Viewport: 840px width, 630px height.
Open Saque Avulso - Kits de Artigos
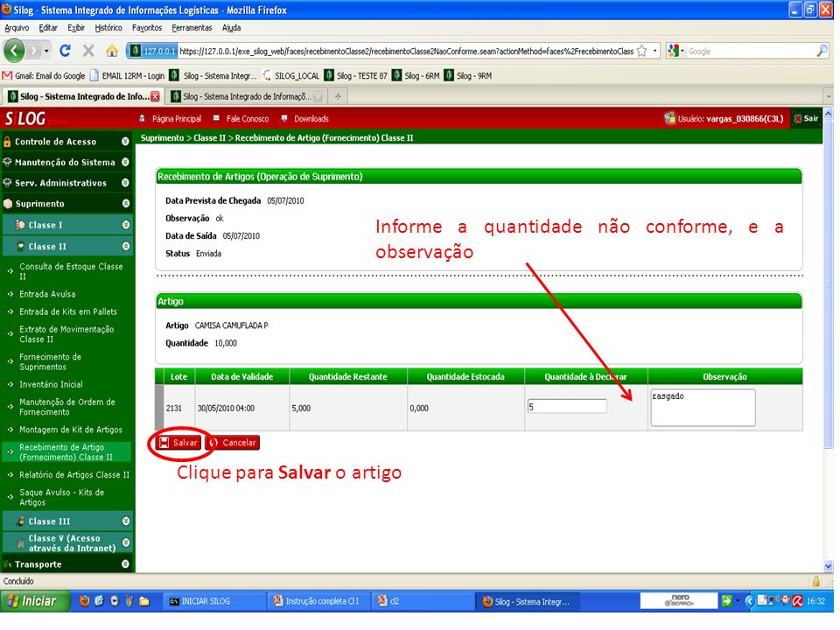(61, 497)
